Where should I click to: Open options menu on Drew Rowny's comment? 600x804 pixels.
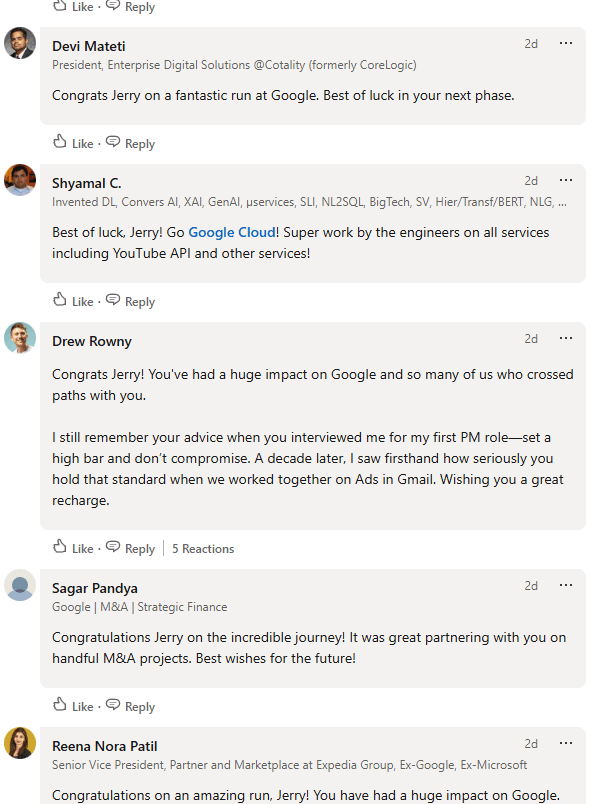click(x=566, y=338)
